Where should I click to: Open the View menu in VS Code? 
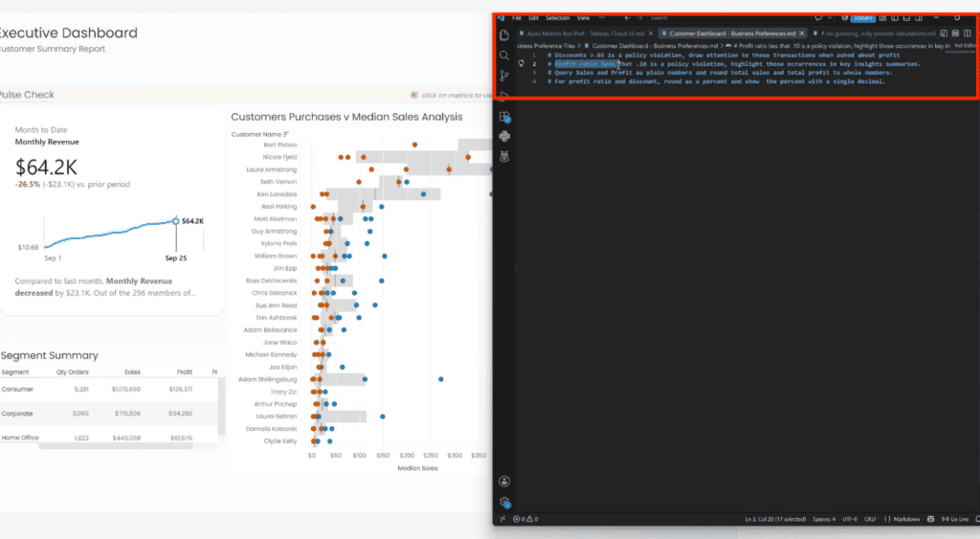pos(583,18)
